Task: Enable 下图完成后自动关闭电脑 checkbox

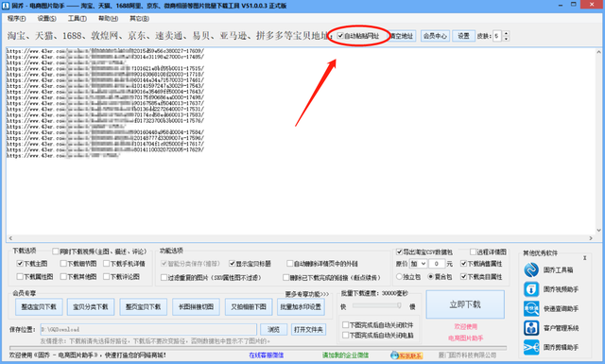Action: tap(346, 335)
